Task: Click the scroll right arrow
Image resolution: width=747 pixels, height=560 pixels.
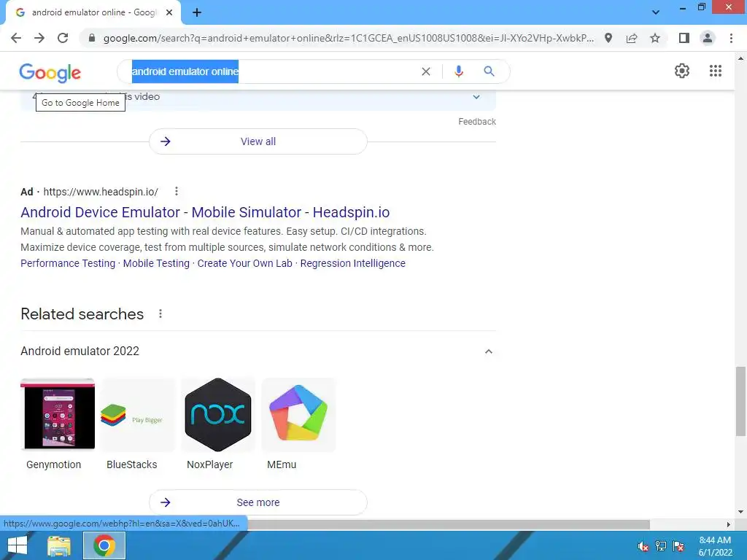Action: click(729, 524)
